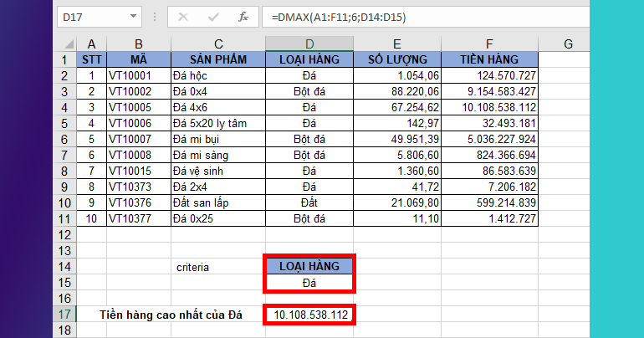This screenshot has height=338, width=644.
Task: Select cell with code VT10005
Action: point(139,107)
